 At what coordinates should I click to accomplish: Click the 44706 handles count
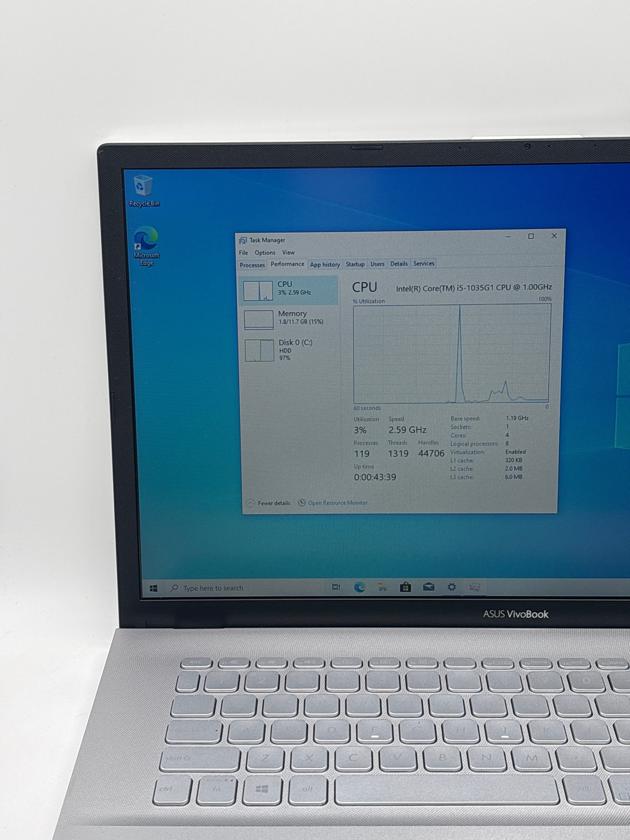431,453
